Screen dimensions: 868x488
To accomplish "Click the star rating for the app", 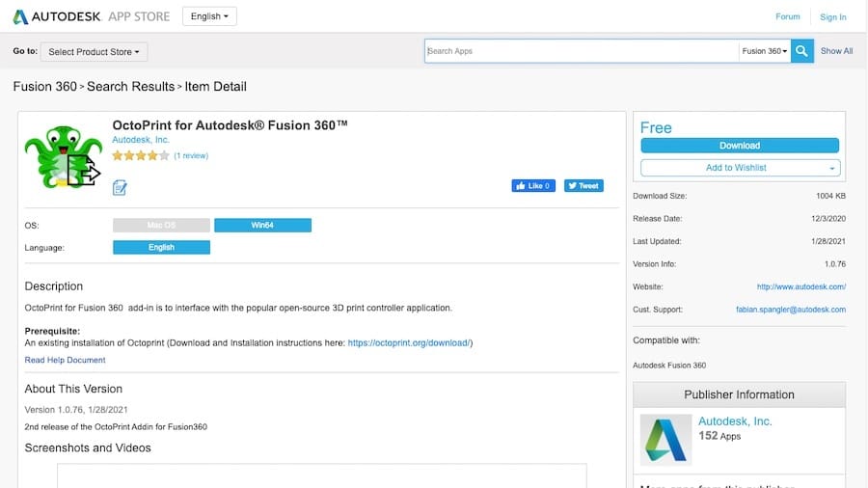I will click(141, 155).
